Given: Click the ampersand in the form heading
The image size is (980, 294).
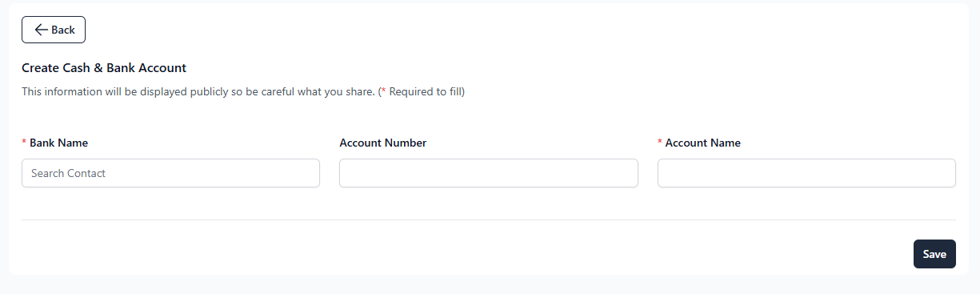Looking at the screenshot, I should point(98,68).
